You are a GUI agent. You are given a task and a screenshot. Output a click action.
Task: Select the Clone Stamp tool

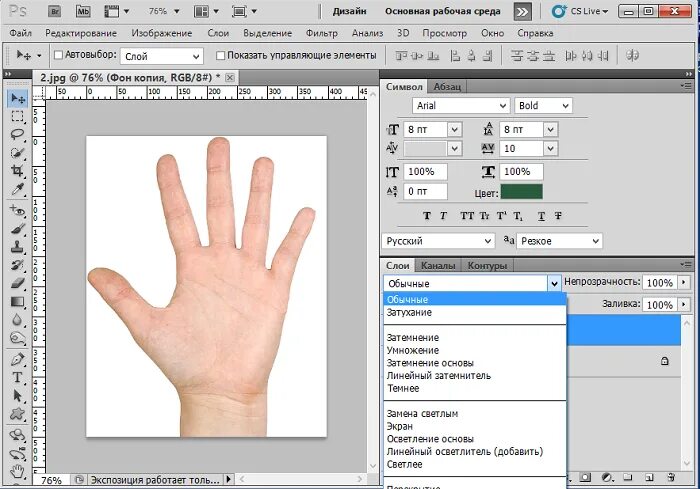17,247
